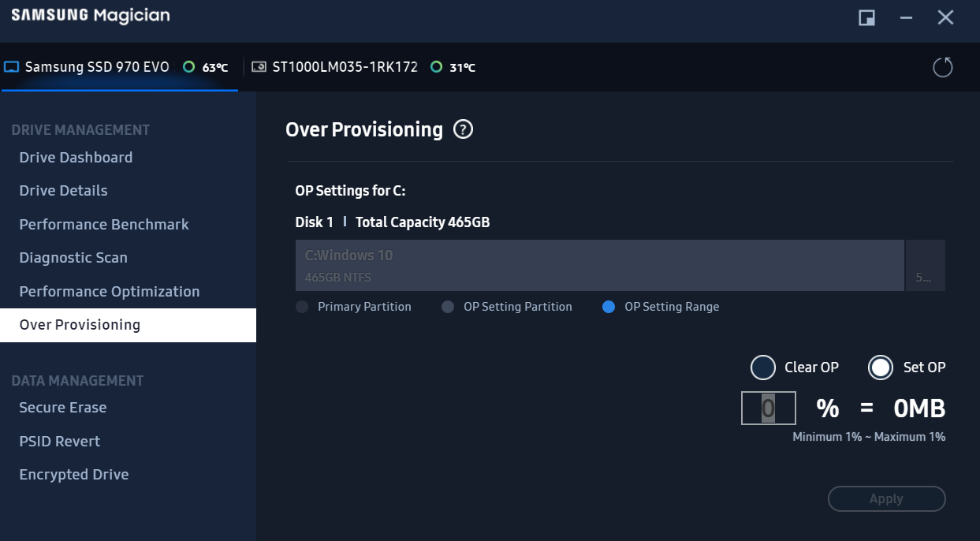This screenshot has width=980, height=541.
Task: Click the 'Minimum 1% ~ Maximum 1%' text
Action: click(x=869, y=437)
